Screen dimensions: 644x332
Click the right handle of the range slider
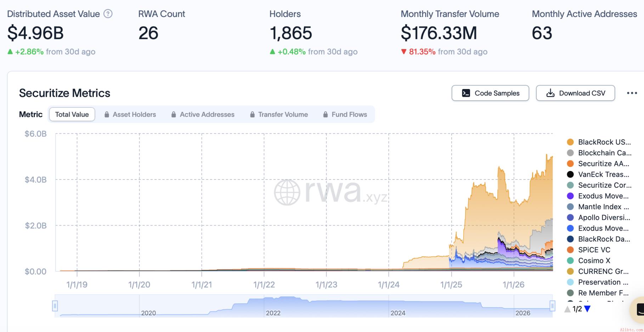552,306
